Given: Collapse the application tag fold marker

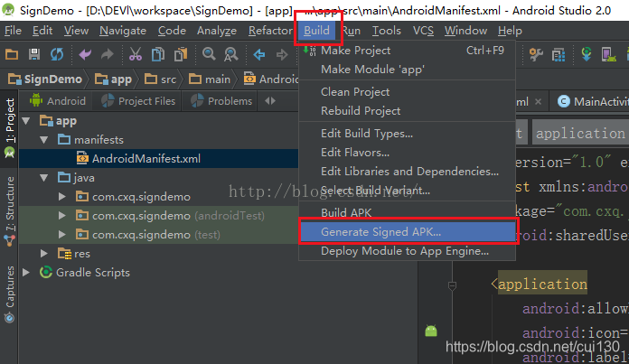Looking at the screenshot, I should [452, 285].
